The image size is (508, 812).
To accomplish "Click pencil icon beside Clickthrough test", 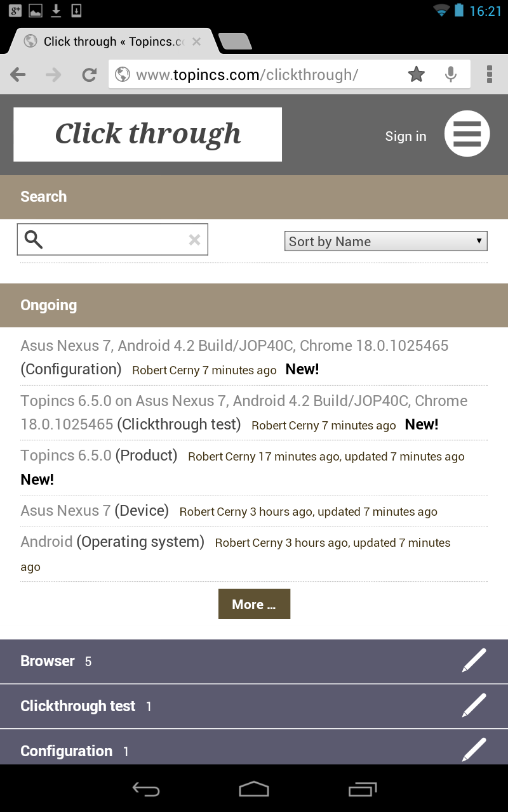I will click(x=474, y=706).
